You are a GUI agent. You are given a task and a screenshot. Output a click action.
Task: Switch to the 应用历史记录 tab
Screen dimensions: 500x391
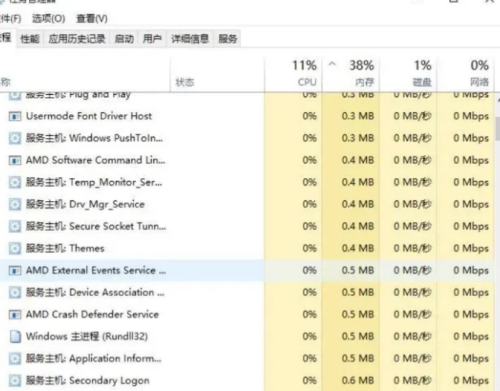pos(77,39)
